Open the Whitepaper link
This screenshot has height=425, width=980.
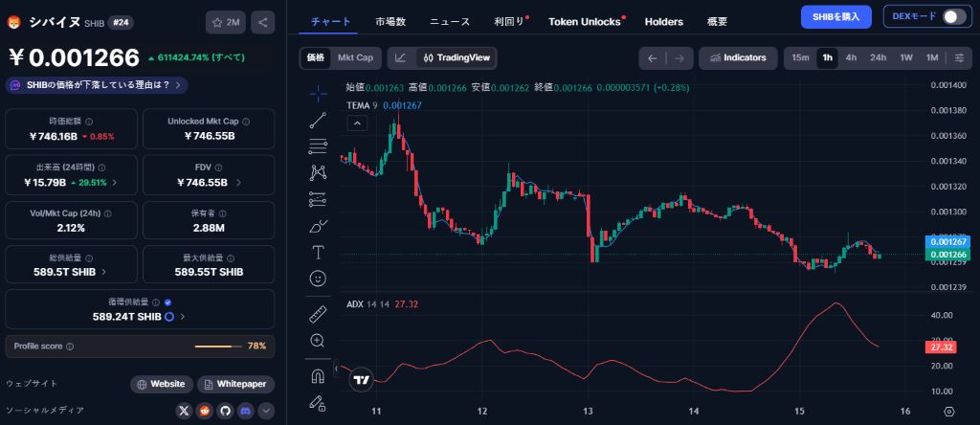[235, 385]
